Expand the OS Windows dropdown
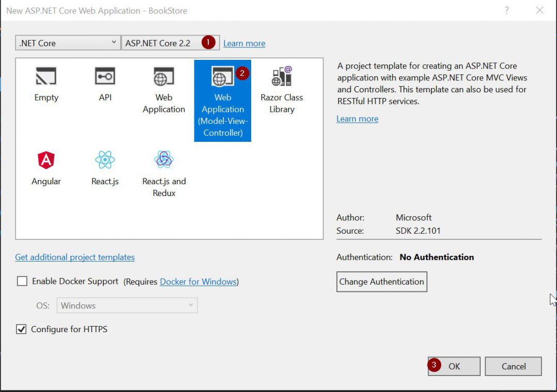 tap(127, 305)
